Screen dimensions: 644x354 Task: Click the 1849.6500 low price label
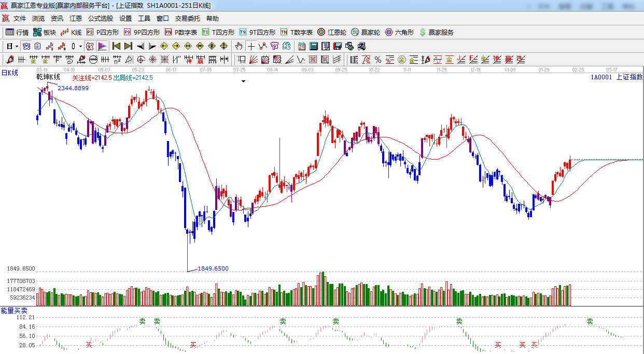tap(213, 268)
